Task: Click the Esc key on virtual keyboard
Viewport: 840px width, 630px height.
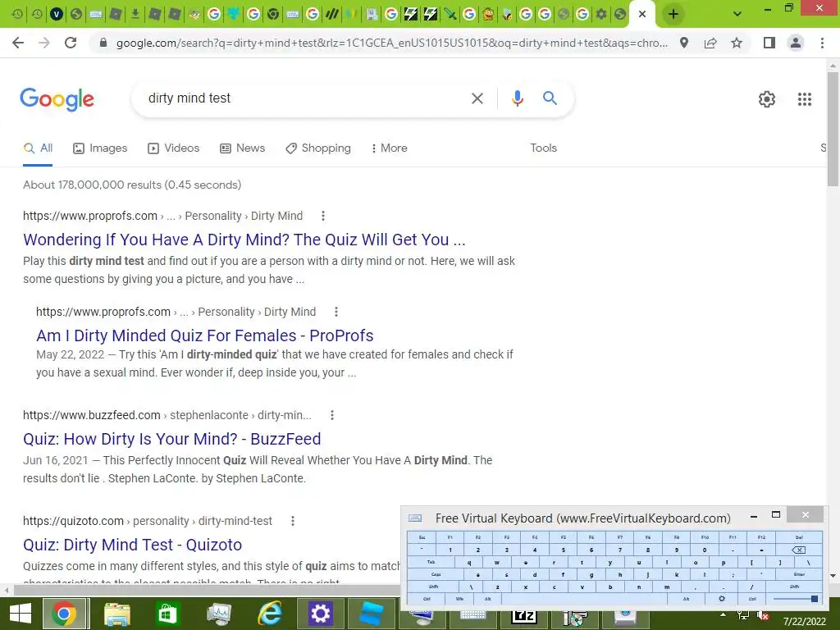Action: pyautogui.click(x=422, y=537)
